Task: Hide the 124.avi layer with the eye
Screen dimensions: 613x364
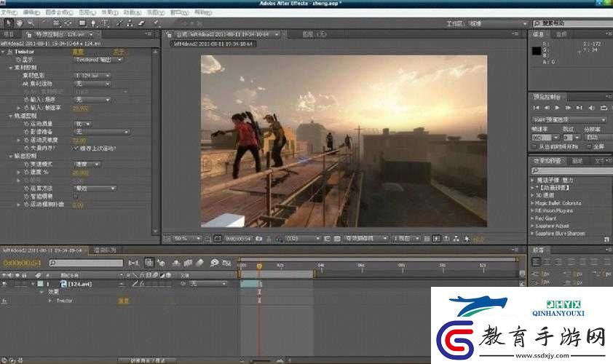Action: click(4, 284)
